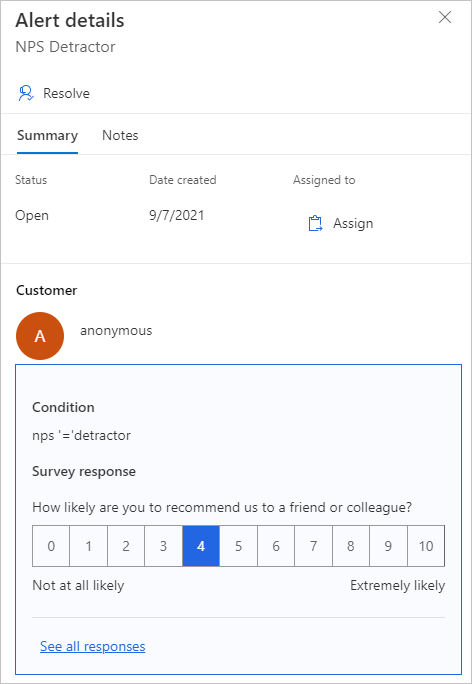Click the Open status value
Viewport: 472px width, 684px height.
point(32,216)
